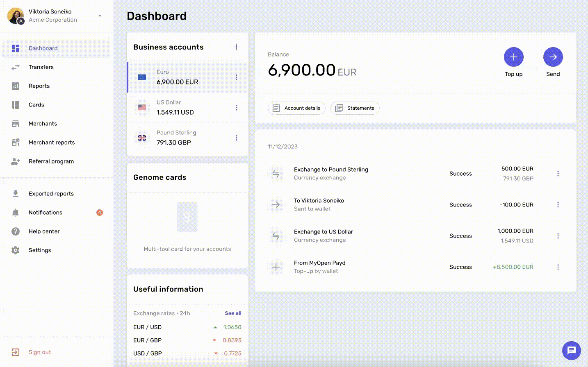Go to Transfers in the sidebar
588x367 pixels.
pyautogui.click(x=41, y=67)
